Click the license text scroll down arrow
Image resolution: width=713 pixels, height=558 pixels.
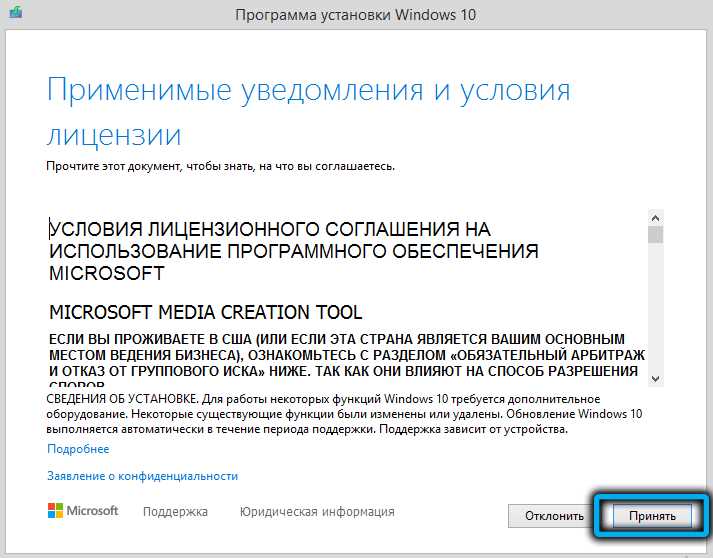click(x=655, y=379)
